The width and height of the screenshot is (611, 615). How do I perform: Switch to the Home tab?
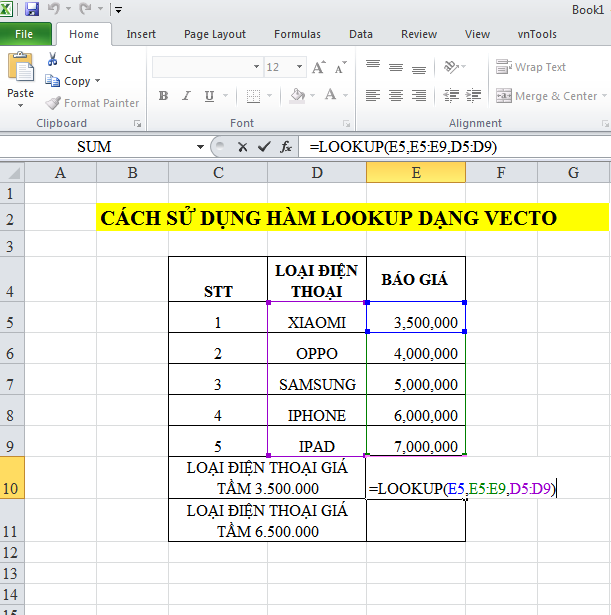coord(84,34)
